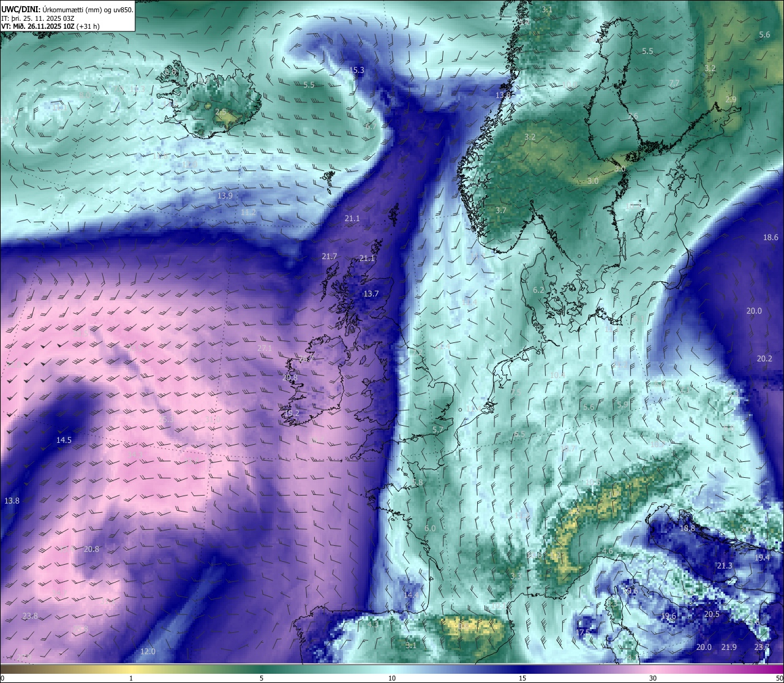
Task: Click the 30 tick on the colour scale
Action: click(653, 678)
